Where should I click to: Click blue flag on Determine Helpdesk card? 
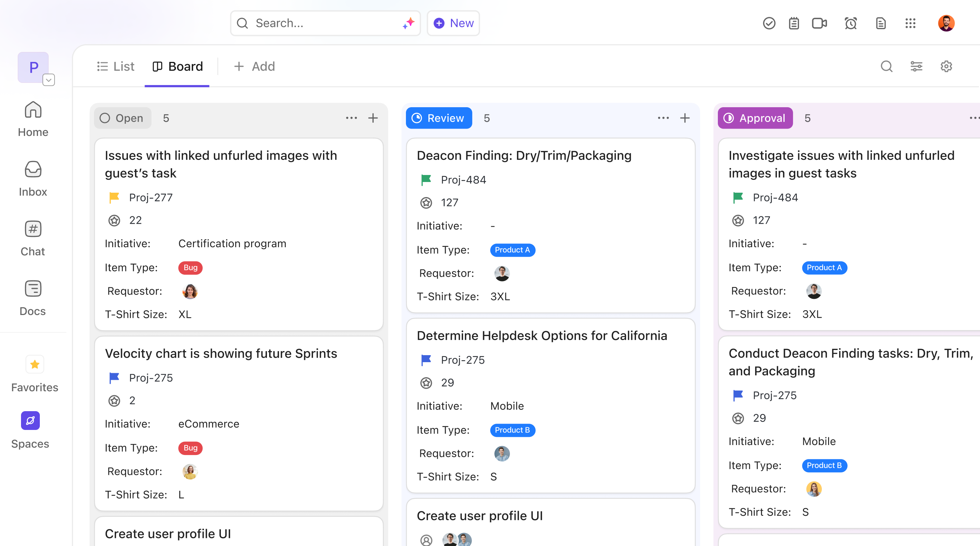pyautogui.click(x=426, y=360)
